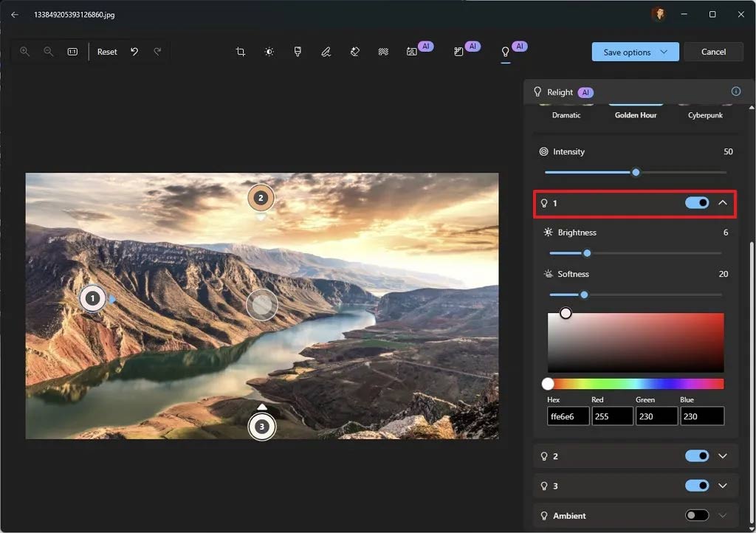The image size is (756, 533).
Task: Click the Cancel button
Action: pos(713,52)
